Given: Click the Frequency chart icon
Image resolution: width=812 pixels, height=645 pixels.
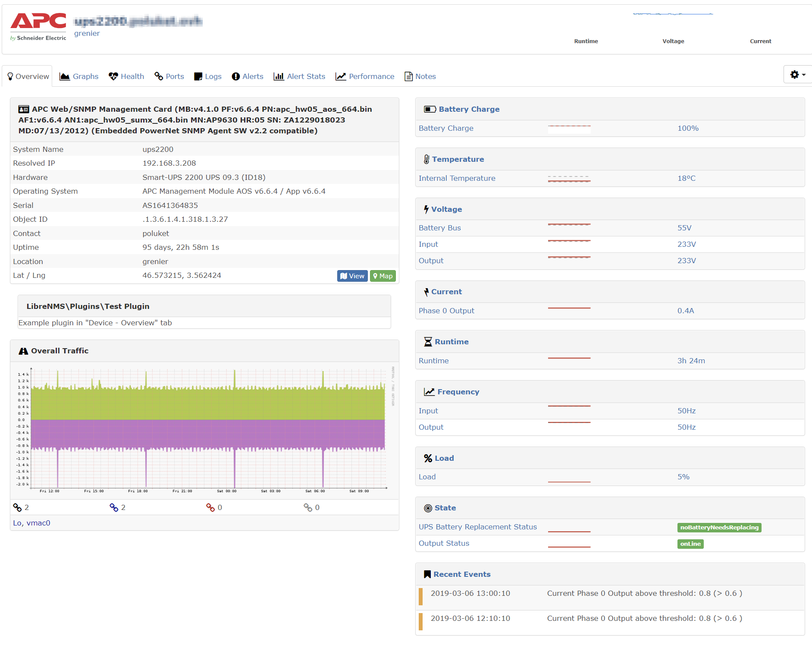Looking at the screenshot, I should (429, 392).
